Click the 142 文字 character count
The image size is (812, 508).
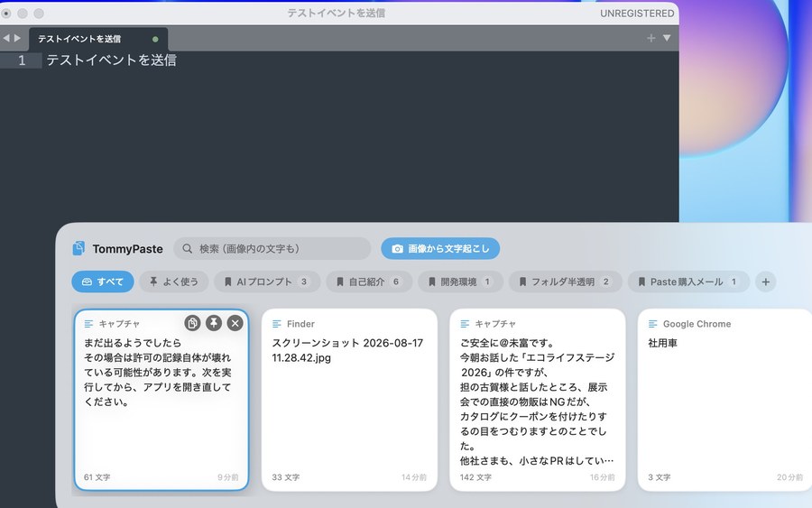475,477
